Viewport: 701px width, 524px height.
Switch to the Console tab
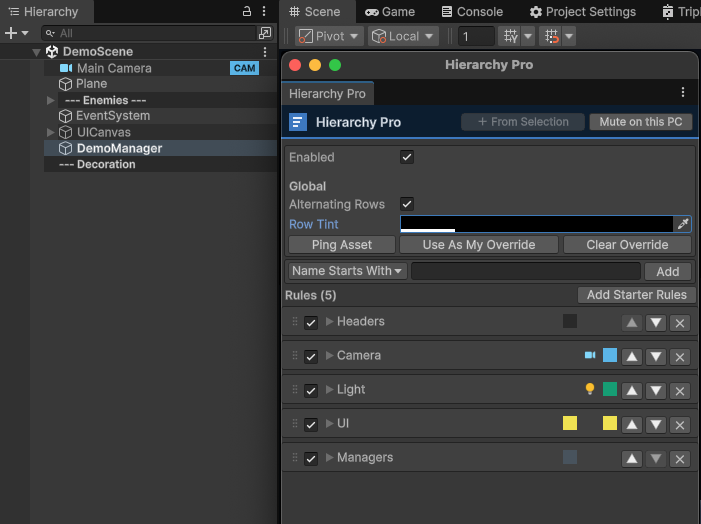(472, 12)
